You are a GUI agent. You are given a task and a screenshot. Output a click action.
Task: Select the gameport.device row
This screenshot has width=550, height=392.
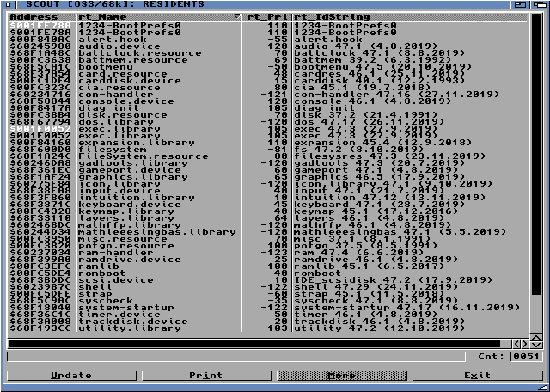tap(267, 170)
